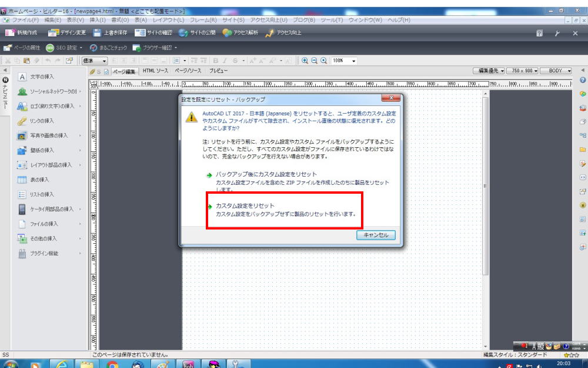588x368 pixels.
Task: Open the 編集優先 dropdown
Action: point(489,71)
